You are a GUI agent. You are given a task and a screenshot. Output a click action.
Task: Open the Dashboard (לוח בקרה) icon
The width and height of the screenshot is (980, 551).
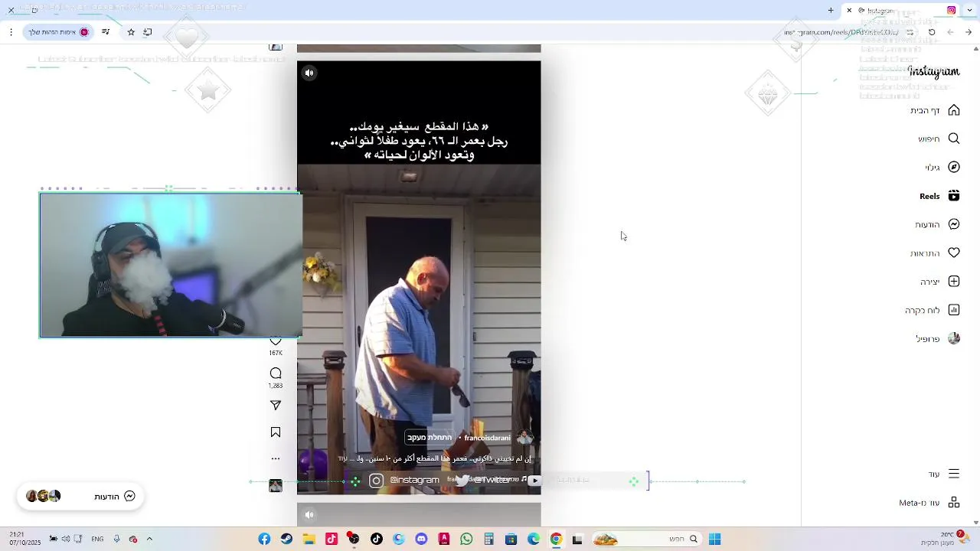pos(954,310)
